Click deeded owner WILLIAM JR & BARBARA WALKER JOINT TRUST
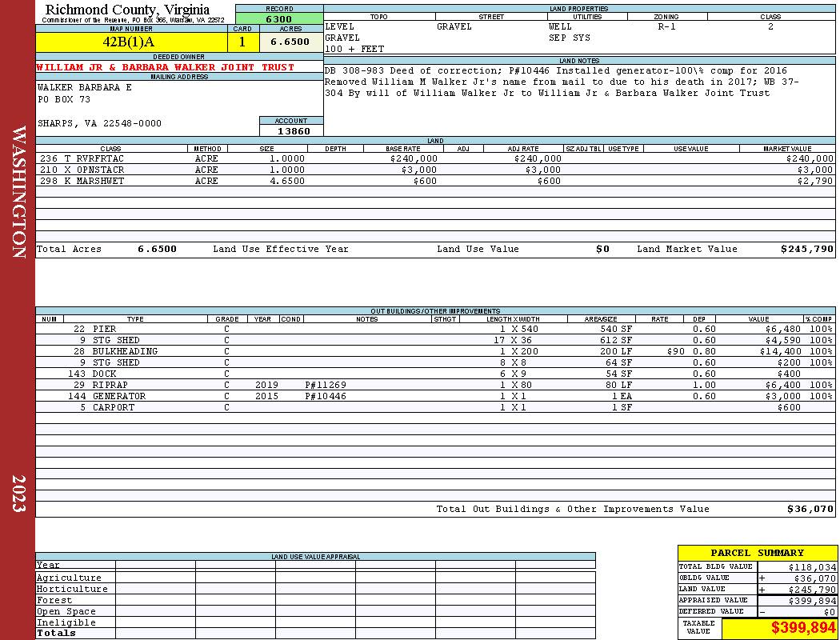The image size is (840, 640). [x=165, y=67]
